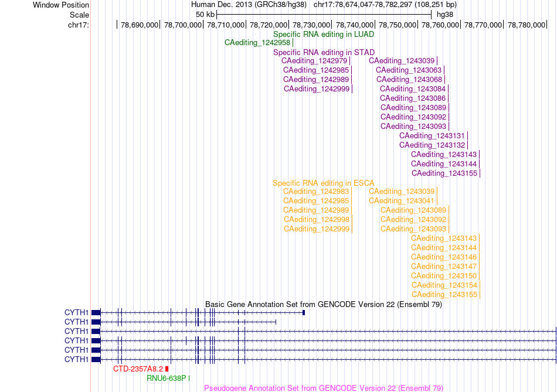Click the 50 kb scale bar
Viewport: 557px width, 392px height.
(324, 15)
